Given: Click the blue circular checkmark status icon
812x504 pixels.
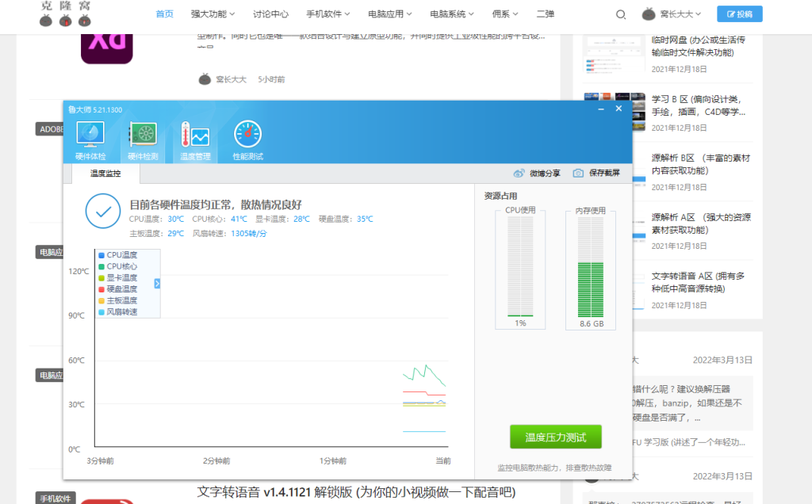Looking at the screenshot, I should click(103, 211).
